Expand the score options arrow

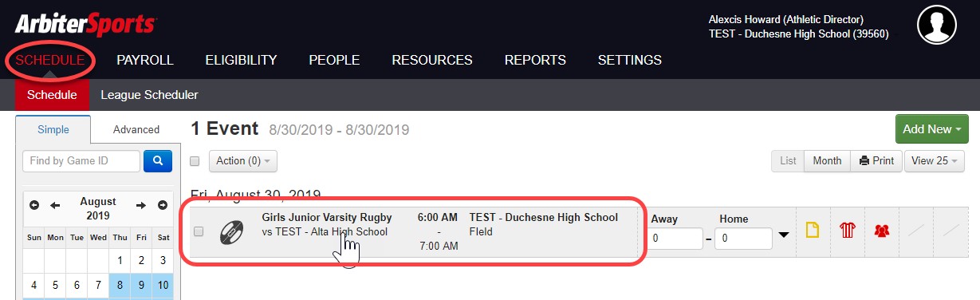click(784, 235)
